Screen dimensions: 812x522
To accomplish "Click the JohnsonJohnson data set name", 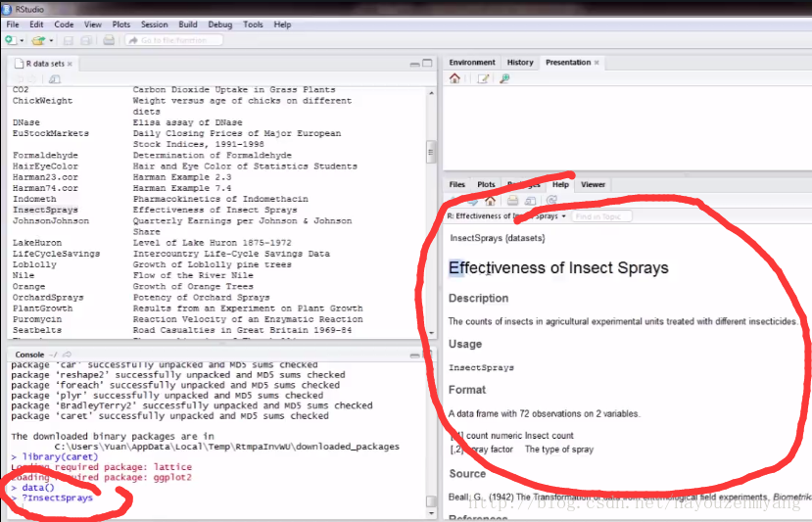I will coord(51,220).
